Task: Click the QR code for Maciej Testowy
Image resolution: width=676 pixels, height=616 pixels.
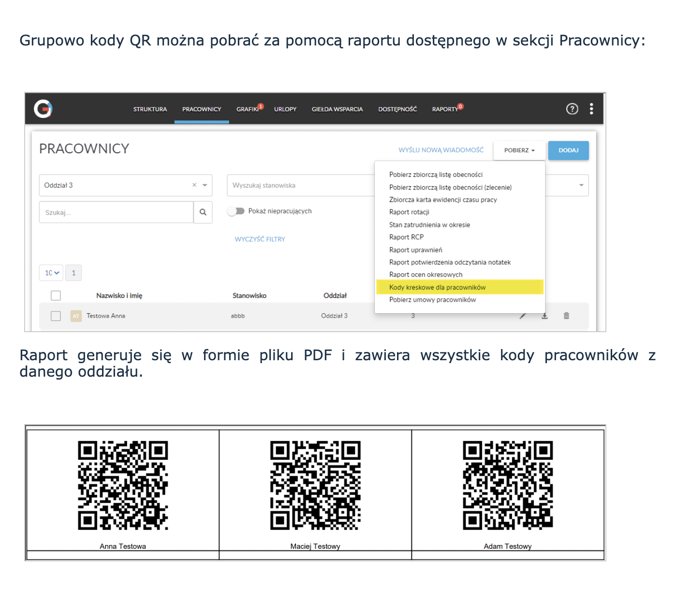Action: coord(315,485)
